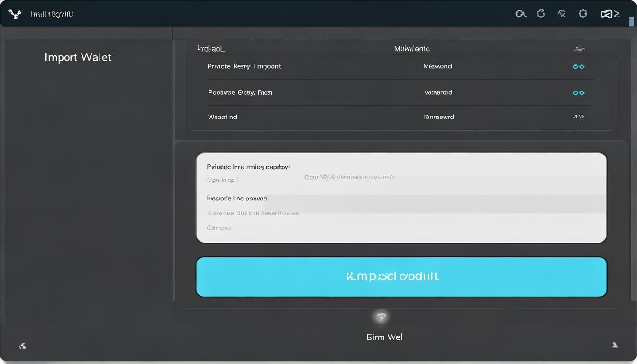Screen dimensions: 637x364
Task: Toggle the cyan switch on Princte Kerry row
Action: pos(579,67)
